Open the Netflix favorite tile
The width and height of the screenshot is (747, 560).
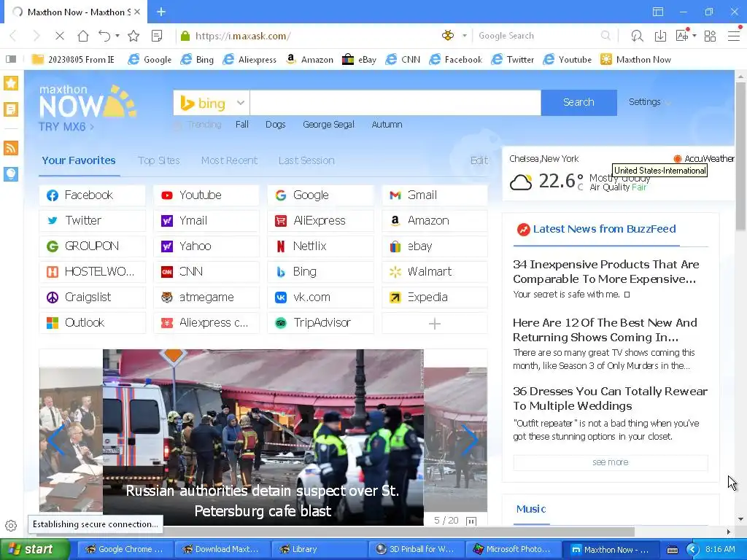point(321,246)
